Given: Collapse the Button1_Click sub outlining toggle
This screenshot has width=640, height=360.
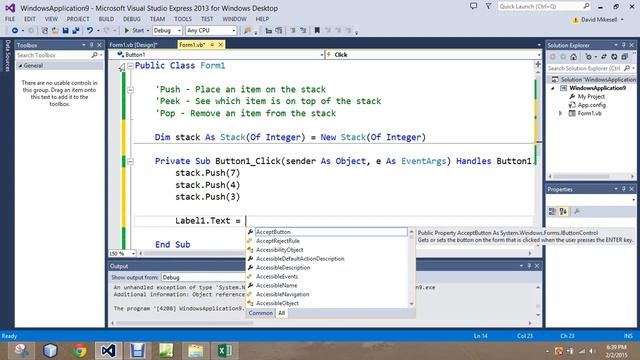Looking at the screenshot, I should coord(130,162).
